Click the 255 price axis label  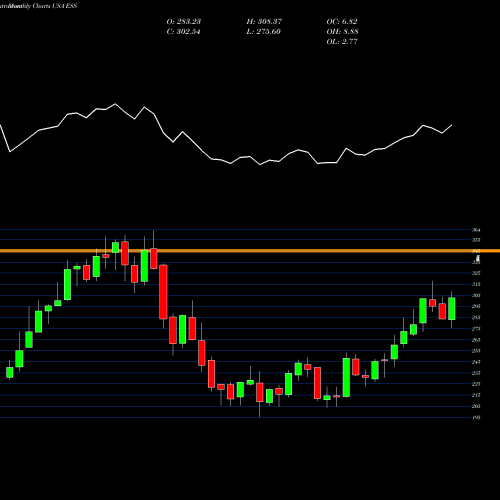(x=476, y=351)
